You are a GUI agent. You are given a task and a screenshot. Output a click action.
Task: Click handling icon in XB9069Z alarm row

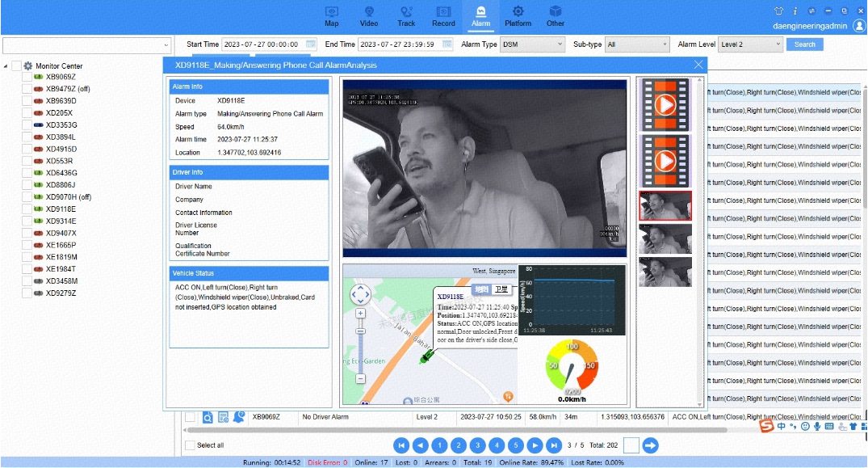pos(239,417)
